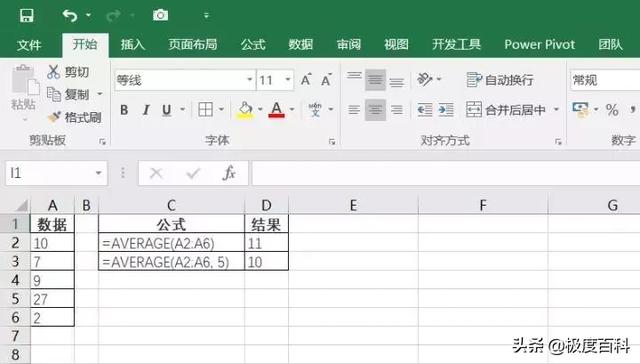Click the align left icon

coord(354,110)
